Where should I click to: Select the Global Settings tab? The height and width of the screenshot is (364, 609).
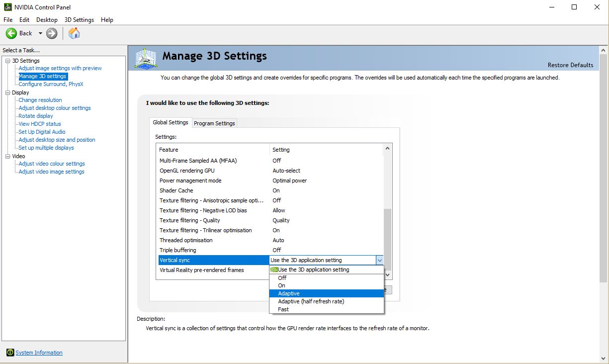[171, 122]
